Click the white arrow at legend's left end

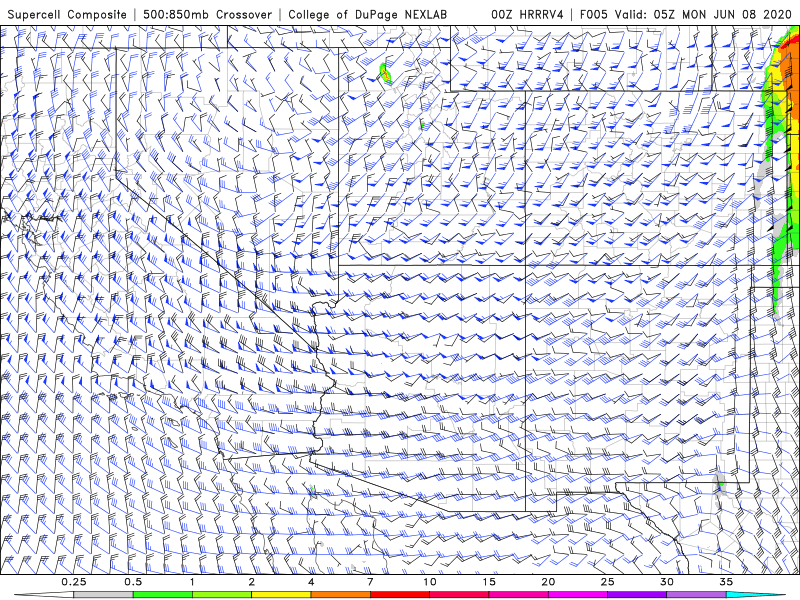click(44, 595)
